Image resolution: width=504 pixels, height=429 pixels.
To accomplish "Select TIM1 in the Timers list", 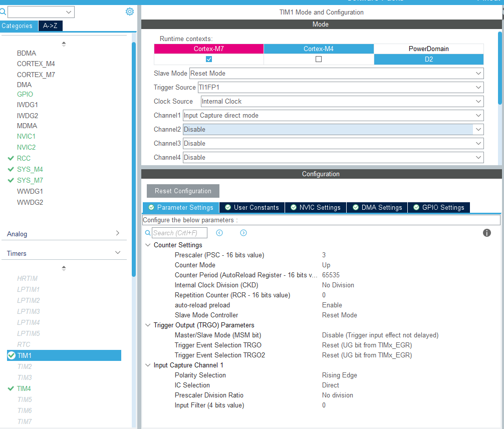I will coord(64,355).
